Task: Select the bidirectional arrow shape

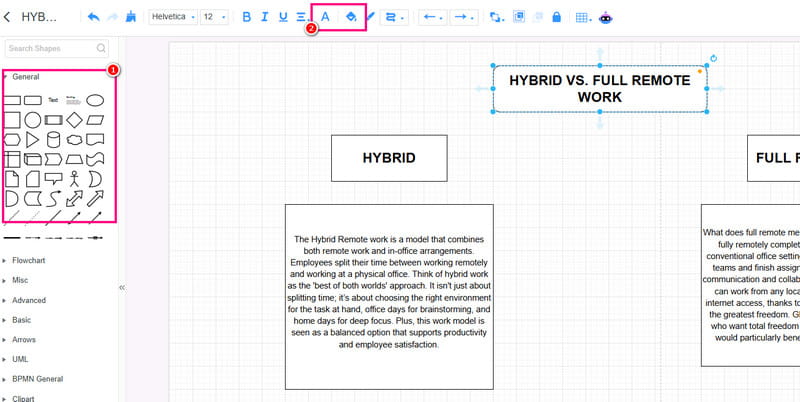Action: (x=74, y=198)
